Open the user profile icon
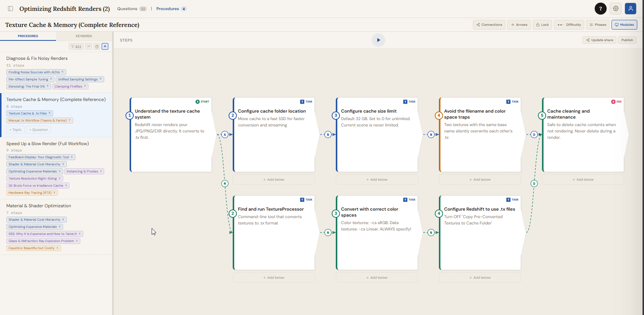This screenshot has width=644, height=315. 631,9
